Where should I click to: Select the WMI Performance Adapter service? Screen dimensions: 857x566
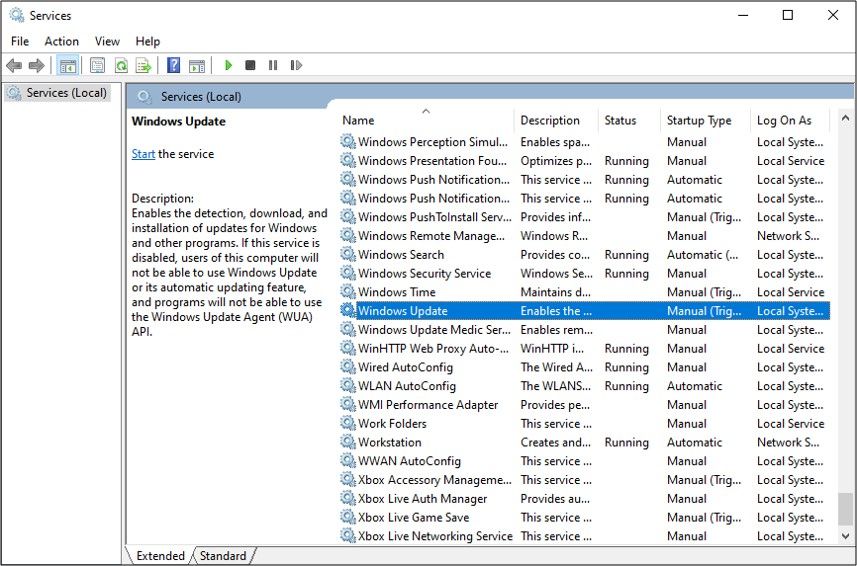coord(584,404)
